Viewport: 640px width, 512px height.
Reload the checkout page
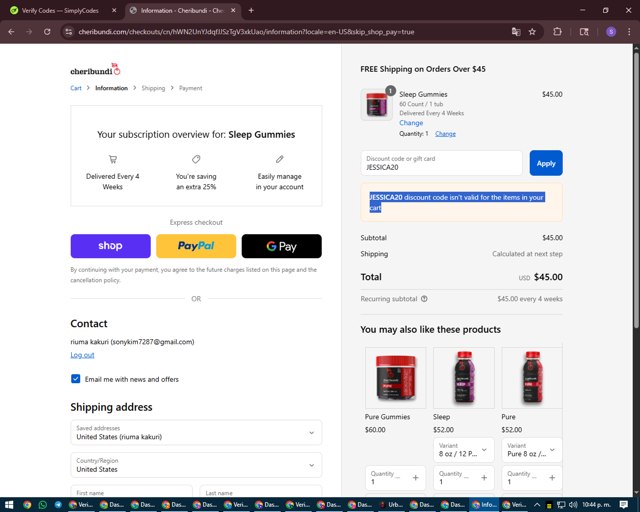click(47, 31)
